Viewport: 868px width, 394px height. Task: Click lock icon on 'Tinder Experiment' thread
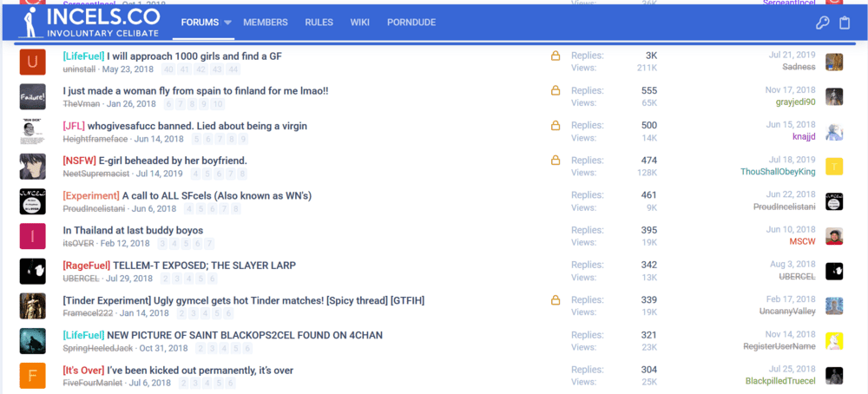click(556, 300)
